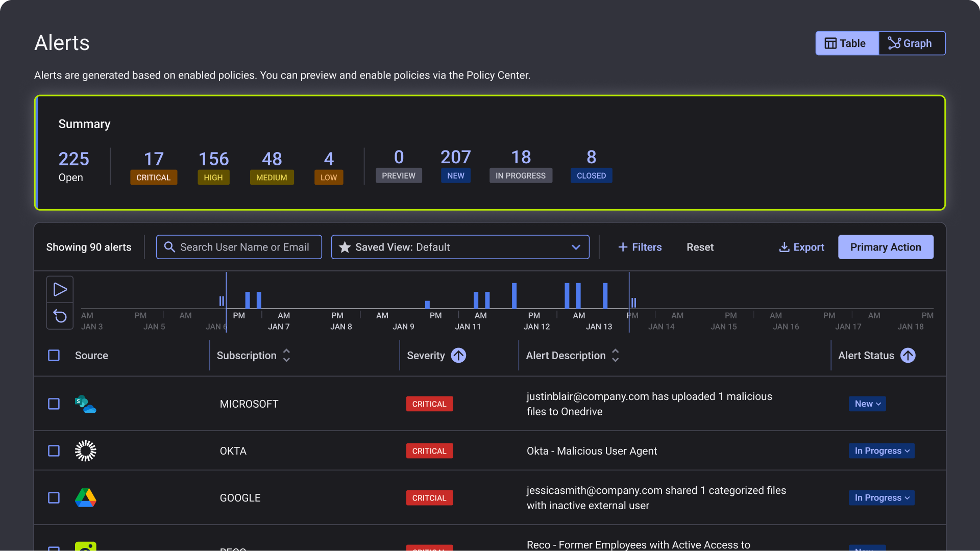Click the Subscription column sort arrows
The image size is (980, 551).
tap(286, 356)
